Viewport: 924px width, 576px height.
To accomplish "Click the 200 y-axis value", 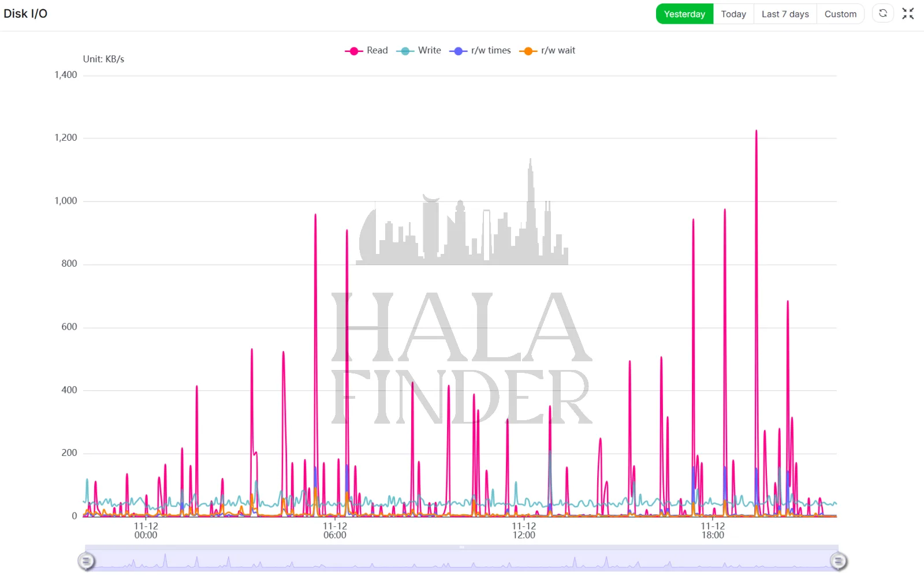I will click(x=69, y=453).
